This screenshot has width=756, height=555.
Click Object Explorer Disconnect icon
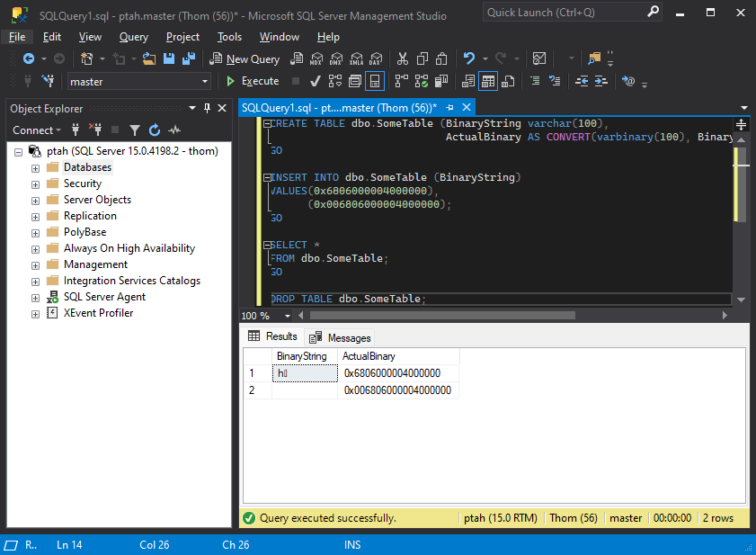[95, 130]
